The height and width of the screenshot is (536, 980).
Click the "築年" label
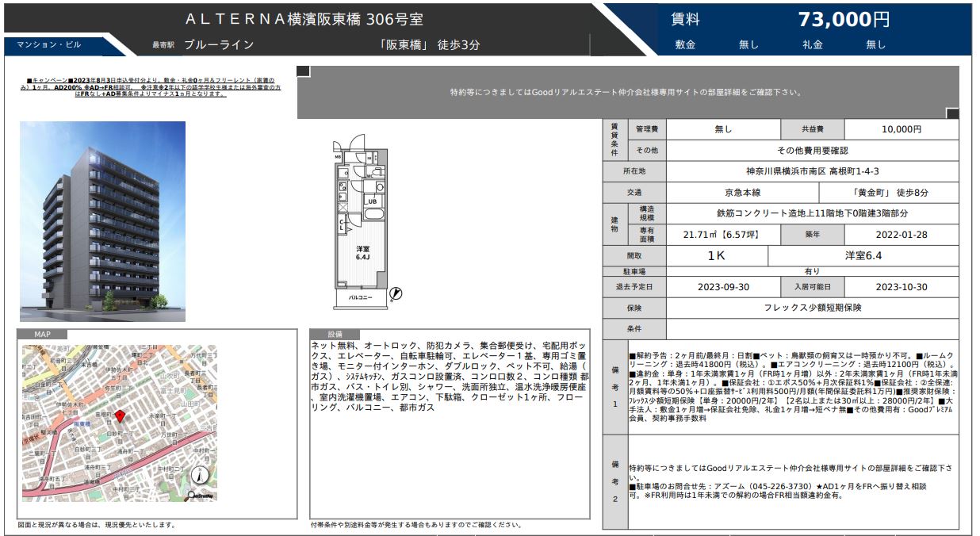coord(813,235)
